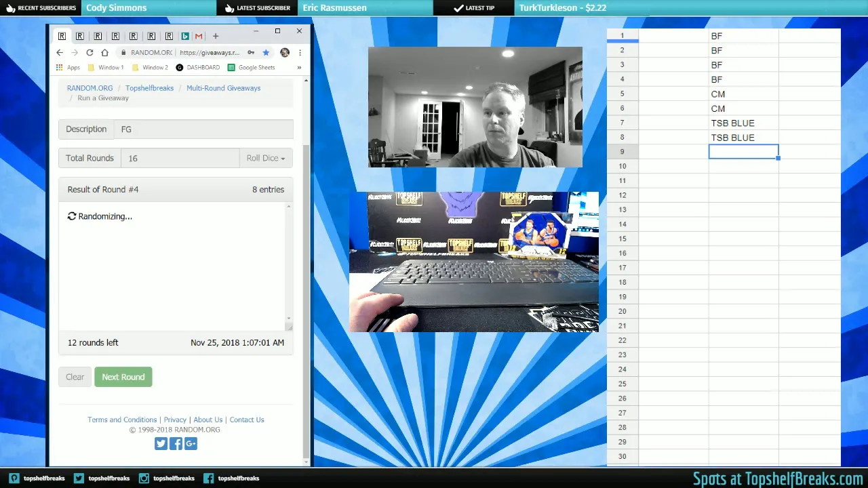
Task: Click the webcam feed of the host
Action: click(x=475, y=107)
